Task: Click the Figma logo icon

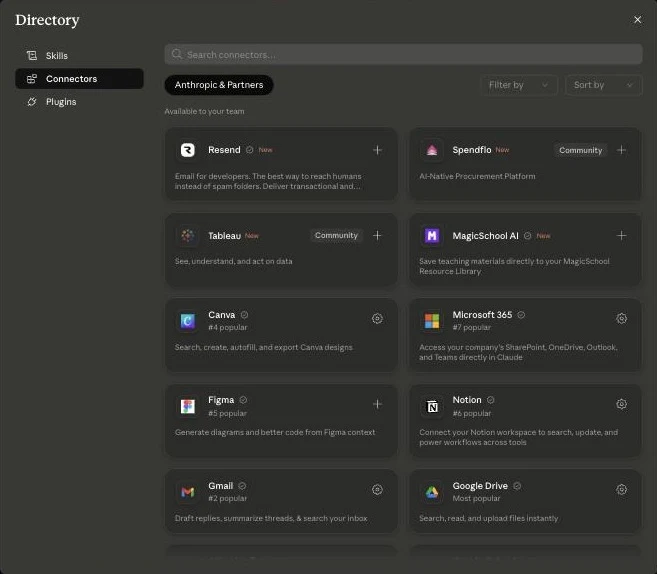Action: (x=188, y=406)
